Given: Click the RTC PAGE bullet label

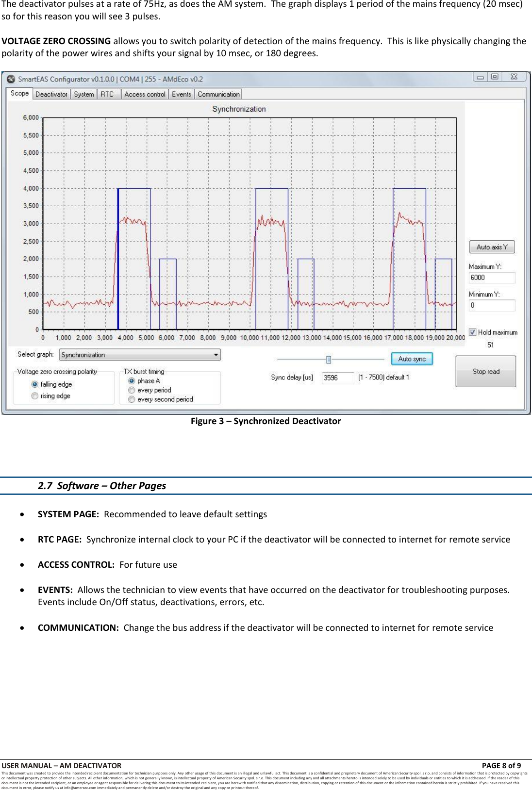Looking at the screenshot, I should [x=60, y=540].
